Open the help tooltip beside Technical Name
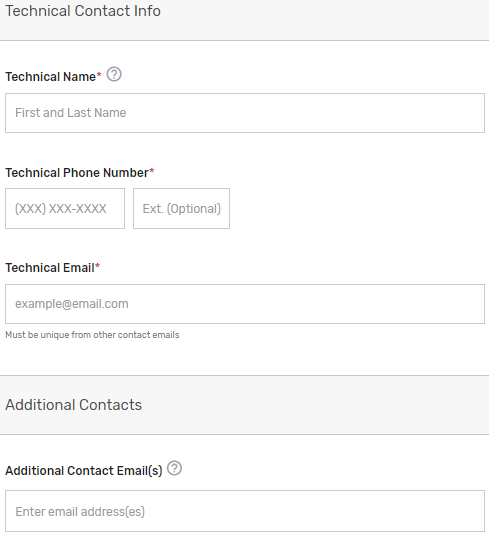Screen dimensions: 489x536 [x=114, y=74]
